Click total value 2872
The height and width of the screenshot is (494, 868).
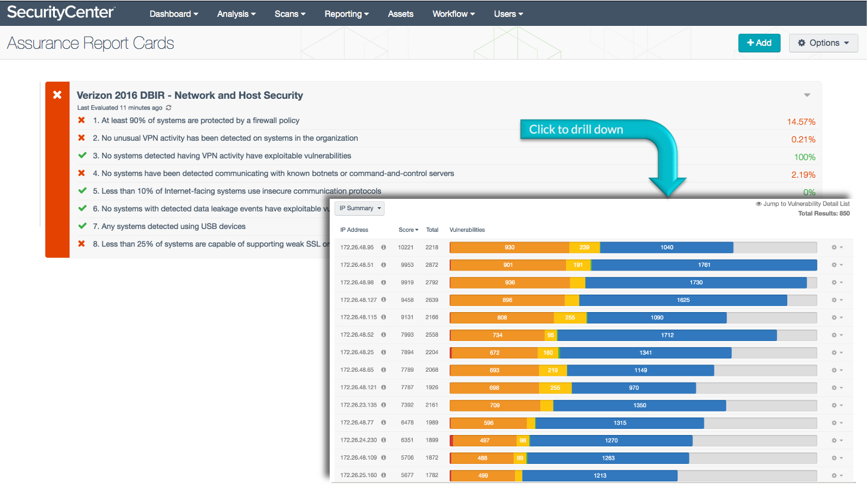pos(432,264)
